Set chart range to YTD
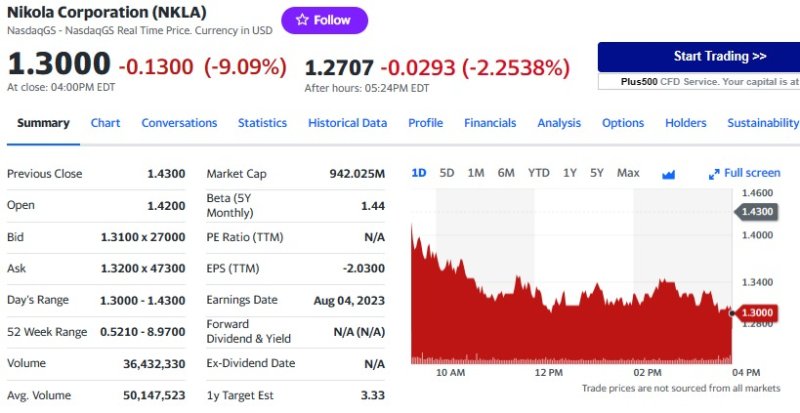Screen dimensions: 800x413 538,173
